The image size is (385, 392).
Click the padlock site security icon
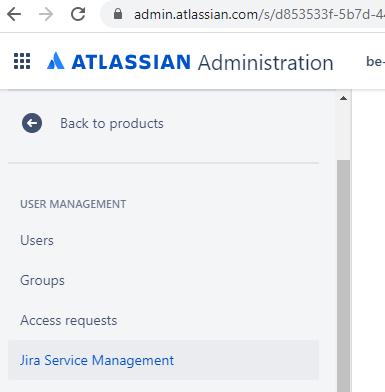coord(118,14)
